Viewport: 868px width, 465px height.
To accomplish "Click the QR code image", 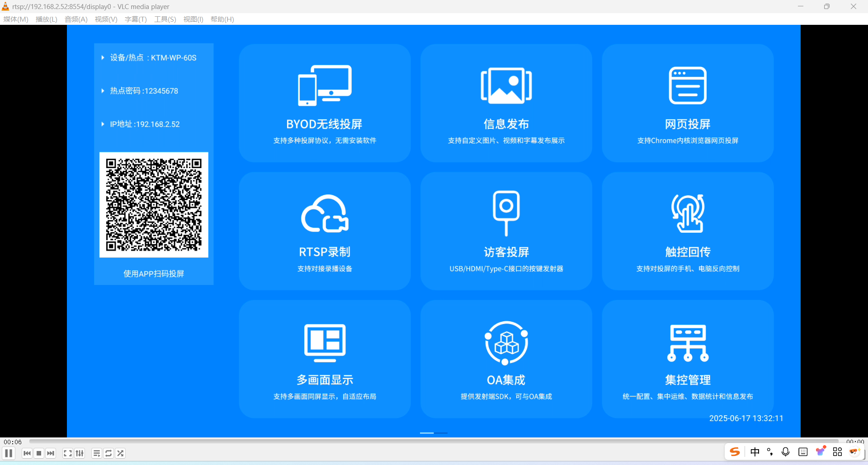I will 154,205.
